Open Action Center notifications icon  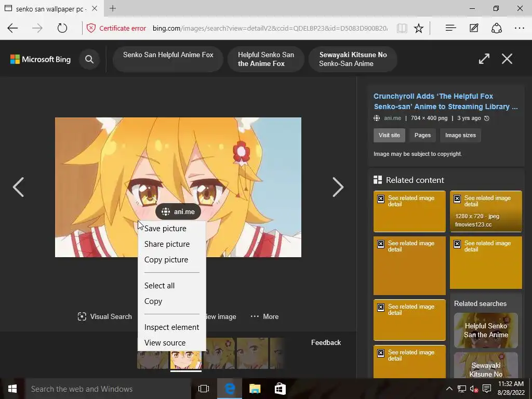[487, 389]
